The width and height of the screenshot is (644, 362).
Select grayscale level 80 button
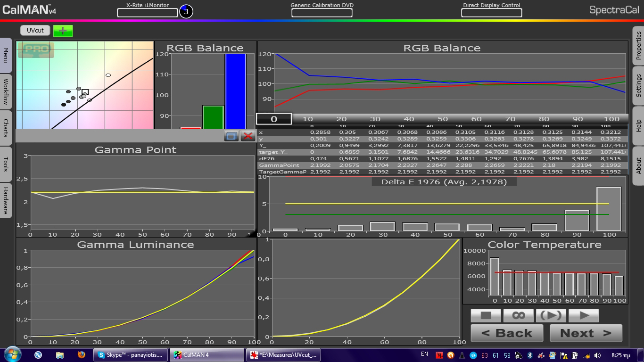click(544, 119)
